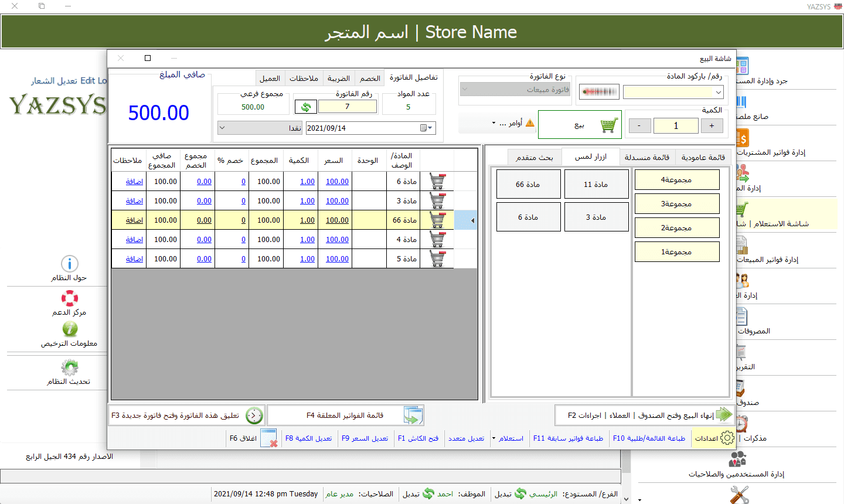Click the green cart icon on بيع button
The height and width of the screenshot is (504, 844).
click(x=609, y=124)
